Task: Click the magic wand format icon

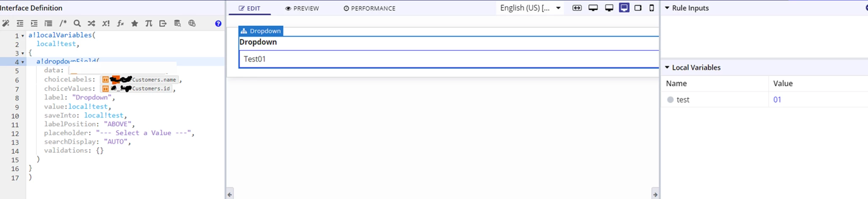Action: [x=6, y=24]
